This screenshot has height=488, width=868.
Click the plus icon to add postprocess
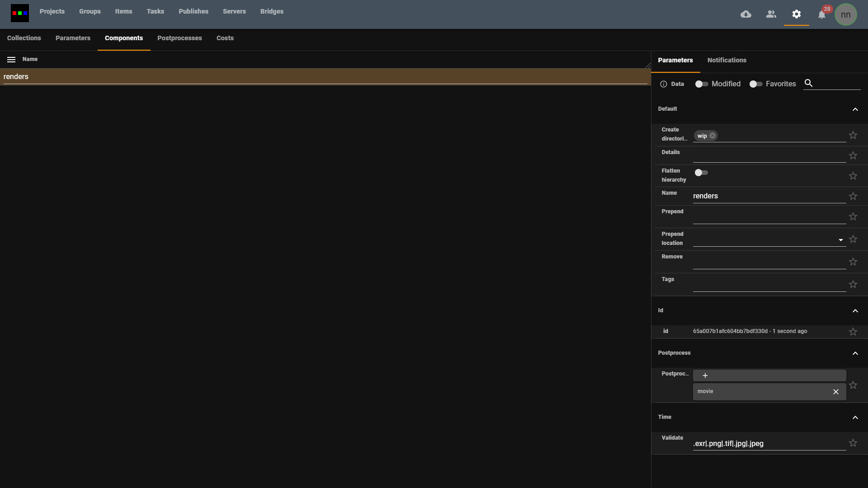coord(705,376)
